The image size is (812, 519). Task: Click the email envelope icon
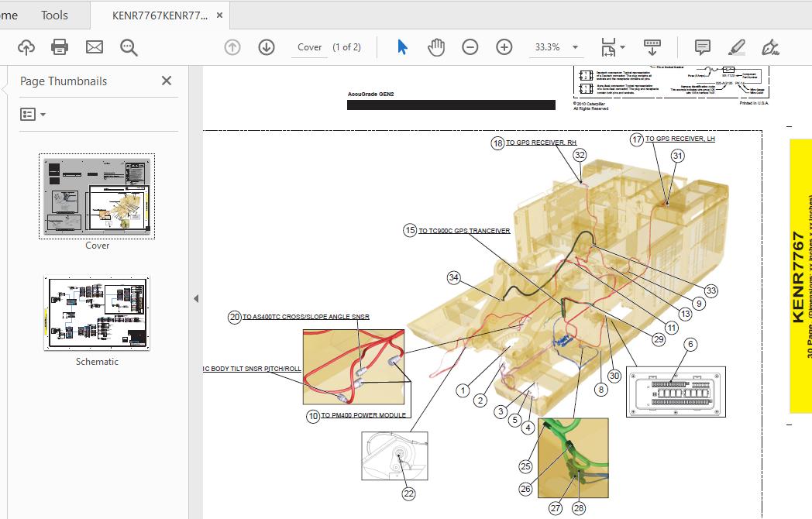pos(95,47)
